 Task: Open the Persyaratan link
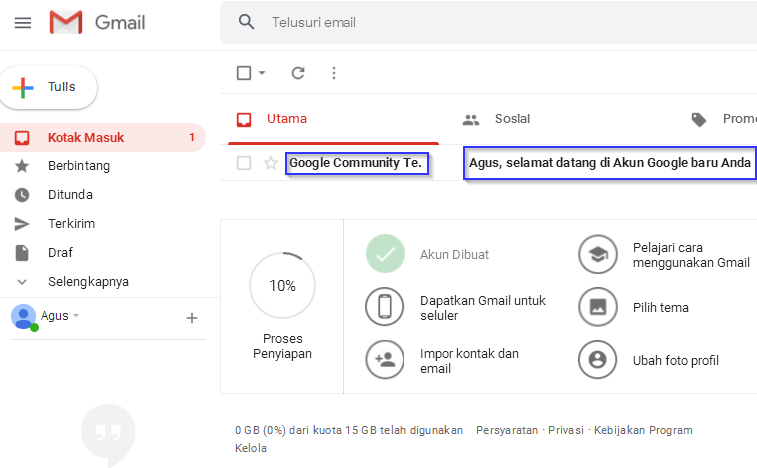coord(507,430)
